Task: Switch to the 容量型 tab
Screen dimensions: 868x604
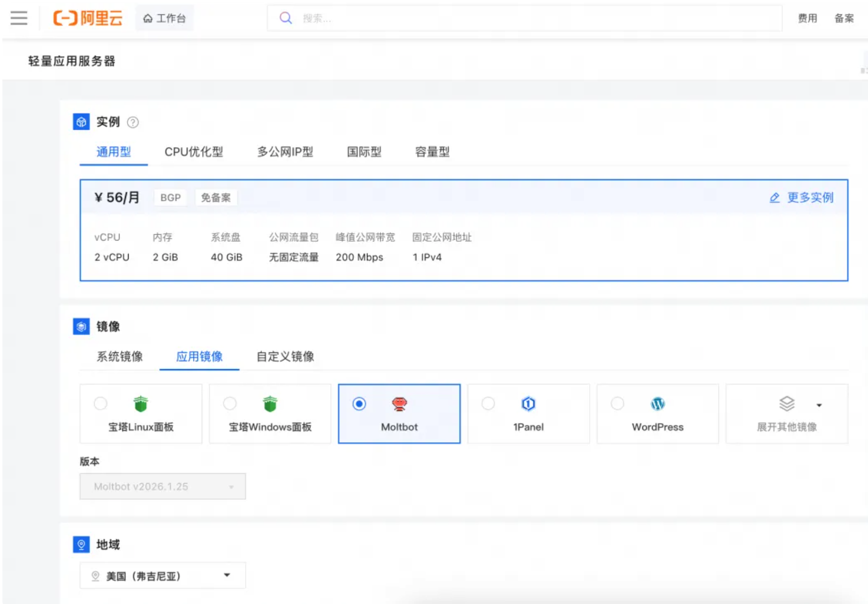Action: [432, 152]
